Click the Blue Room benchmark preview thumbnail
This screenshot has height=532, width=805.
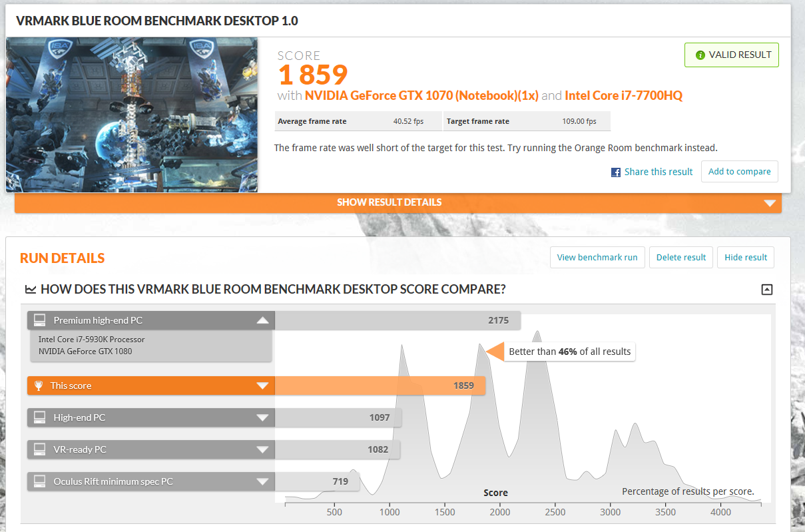[x=132, y=115]
